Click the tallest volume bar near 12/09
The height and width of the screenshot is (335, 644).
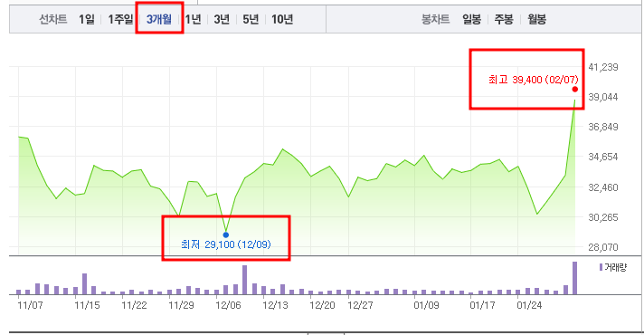point(245,280)
